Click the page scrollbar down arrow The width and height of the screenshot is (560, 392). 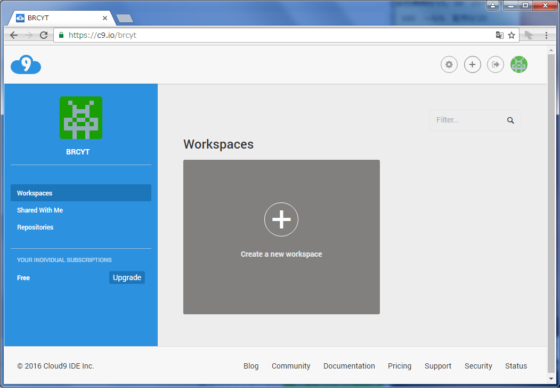[551, 379]
